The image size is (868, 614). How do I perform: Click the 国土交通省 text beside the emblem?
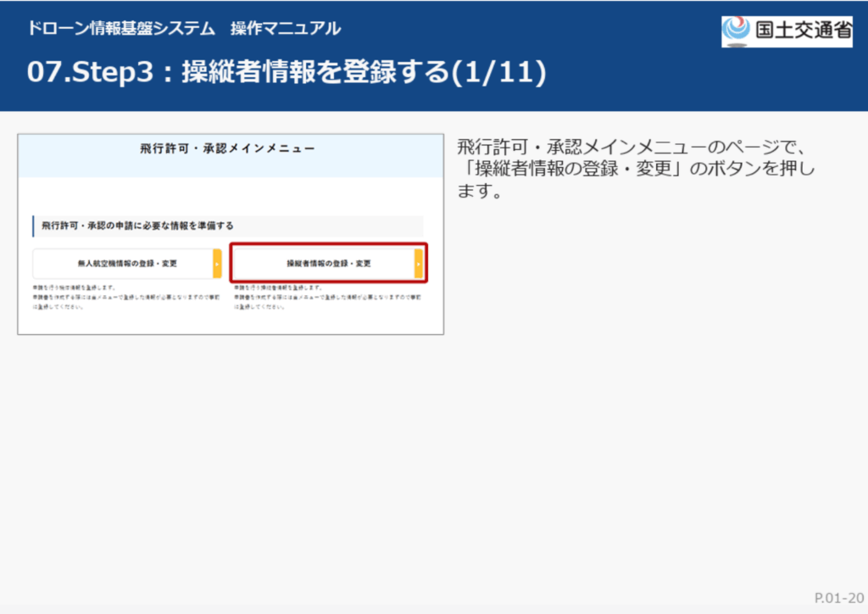[802, 31]
